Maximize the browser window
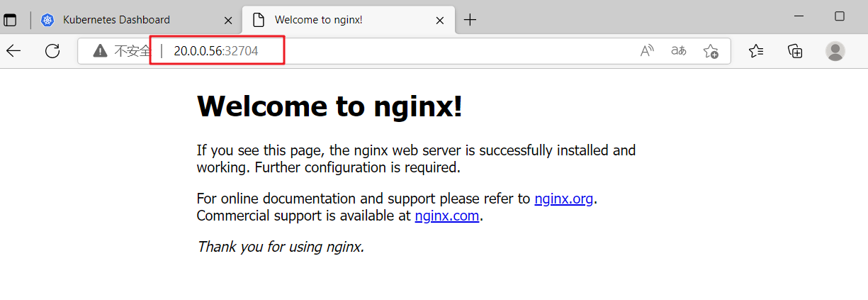 coord(840,16)
